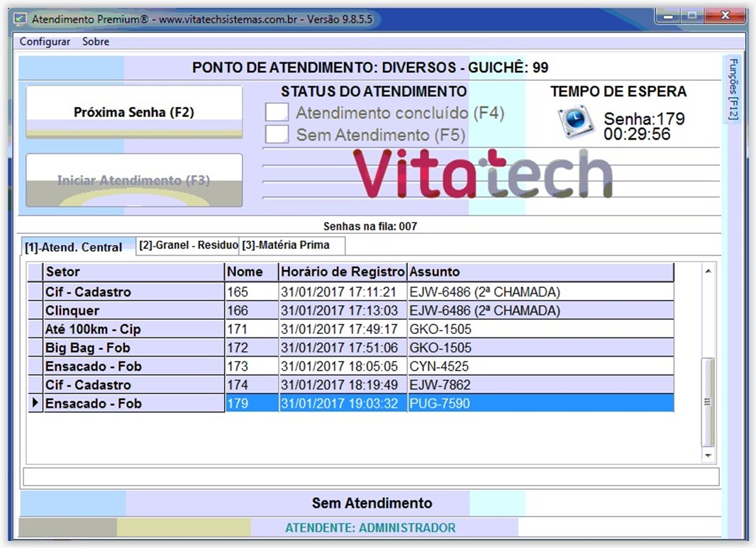Image resolution: width=756 pixels, height=548 pixels.
Task: Click the empty text field below the list
Action: click(x=371, y=476)
